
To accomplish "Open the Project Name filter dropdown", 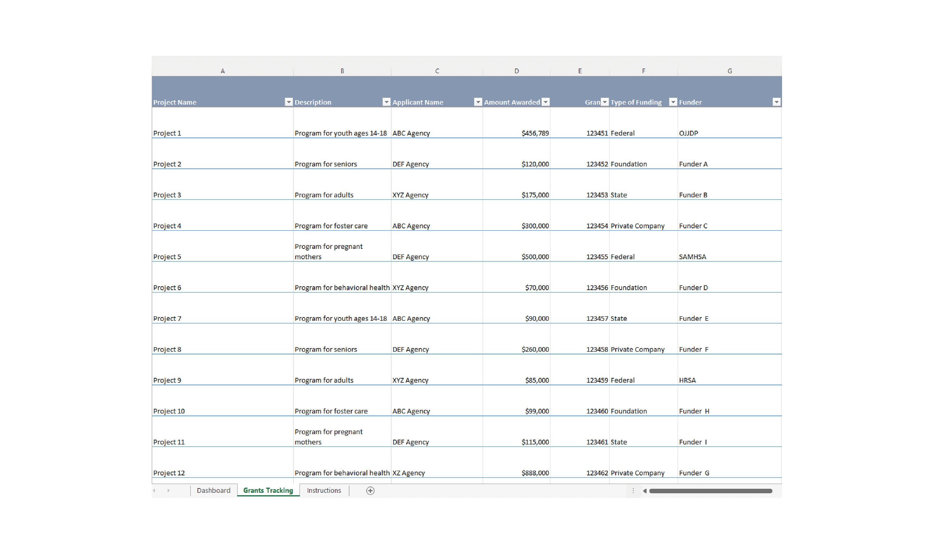I will (x=288, y=102).
